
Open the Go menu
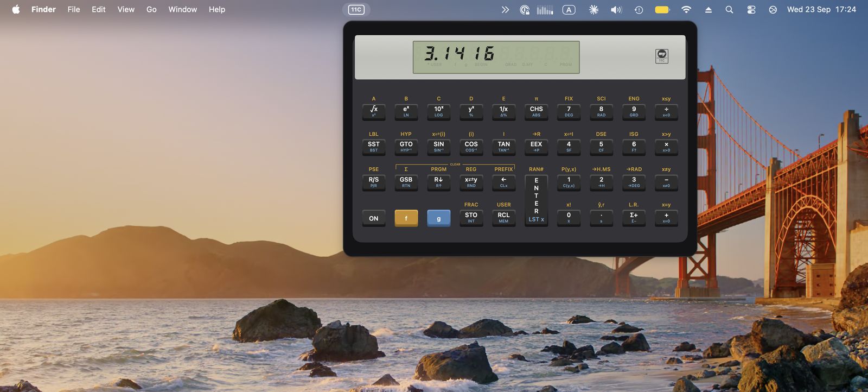click(x=151, y=9)
